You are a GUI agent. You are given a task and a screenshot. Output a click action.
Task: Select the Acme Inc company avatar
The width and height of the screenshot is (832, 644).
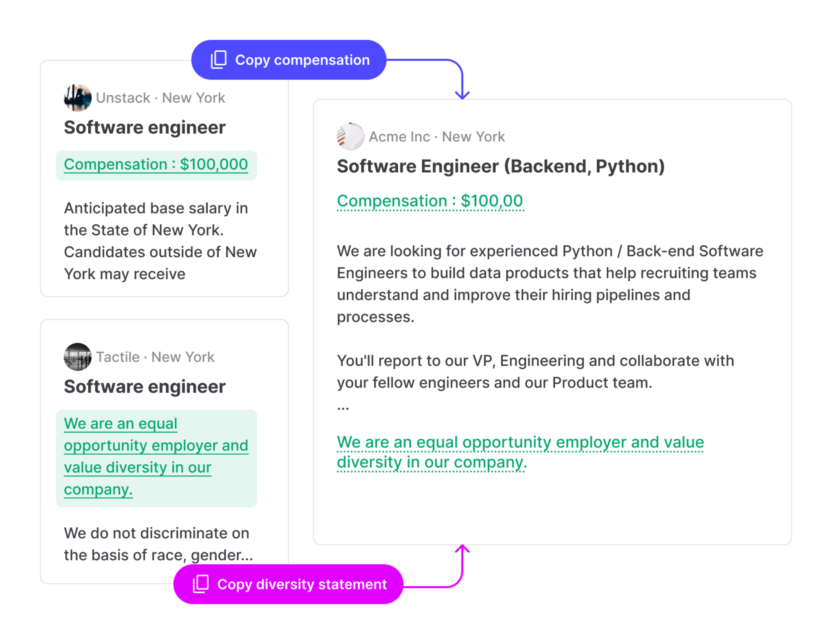coord(350,137)
